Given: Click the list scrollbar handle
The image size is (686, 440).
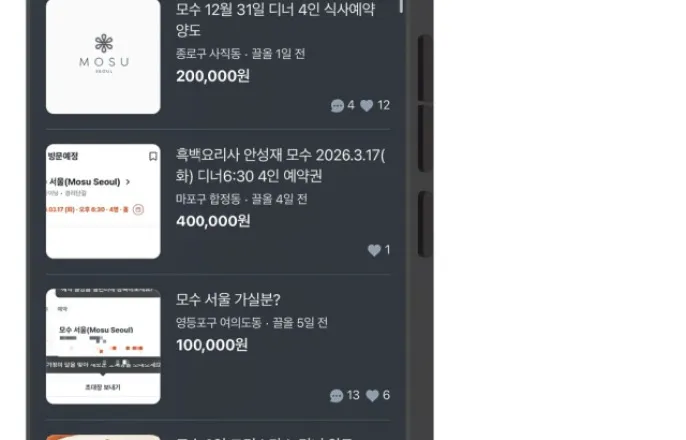Looking at the screenshot, I should pyautogui.click(x=401, y=6).
